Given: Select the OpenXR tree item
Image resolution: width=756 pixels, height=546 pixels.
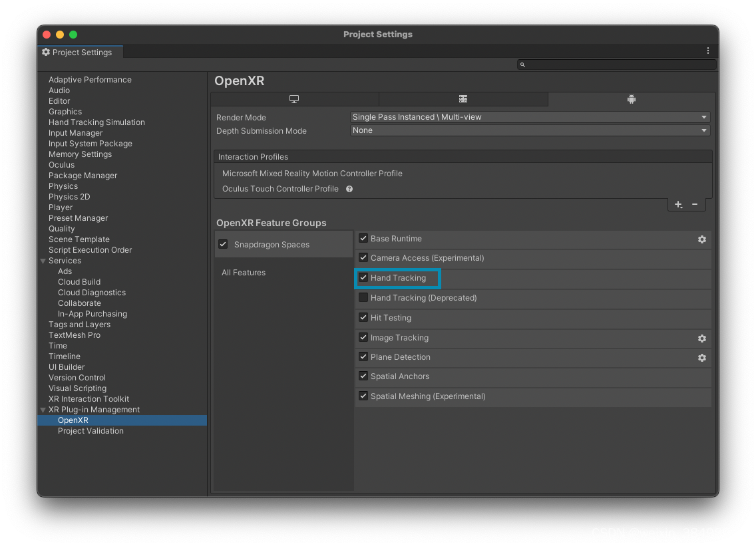Looking at the screenshot, I should (x=122, y=420).
